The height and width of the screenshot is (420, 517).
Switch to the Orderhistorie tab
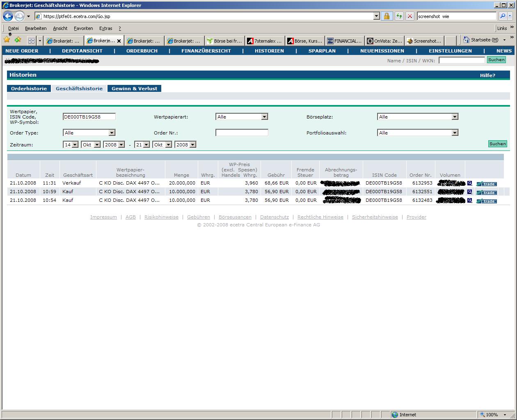pos(29,89)
